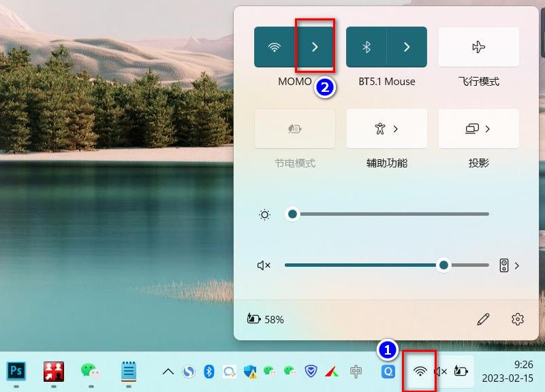Click the battery saver (节电模式) button
The width and height of the screenshot is (545, 392).
pyautogui.click(x=296, y=129)
